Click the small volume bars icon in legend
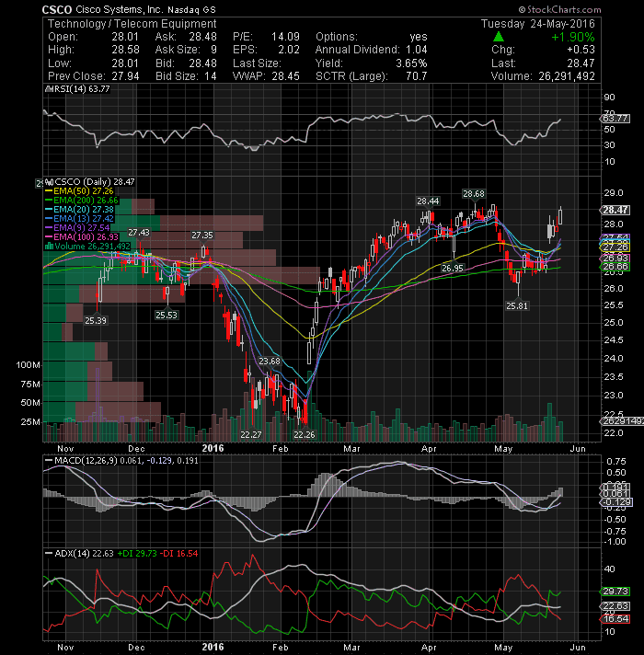Viewport: 644px width, 655px height. pos(49,246)
